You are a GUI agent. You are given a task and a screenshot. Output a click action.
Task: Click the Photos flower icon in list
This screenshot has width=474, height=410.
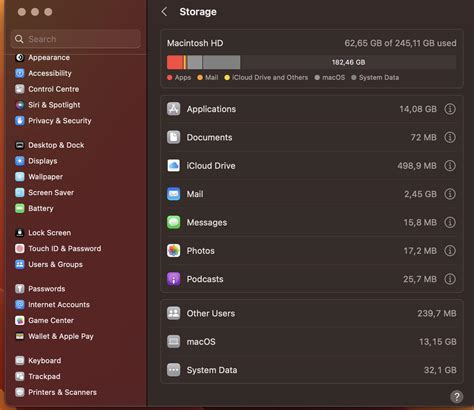[174, 251]
